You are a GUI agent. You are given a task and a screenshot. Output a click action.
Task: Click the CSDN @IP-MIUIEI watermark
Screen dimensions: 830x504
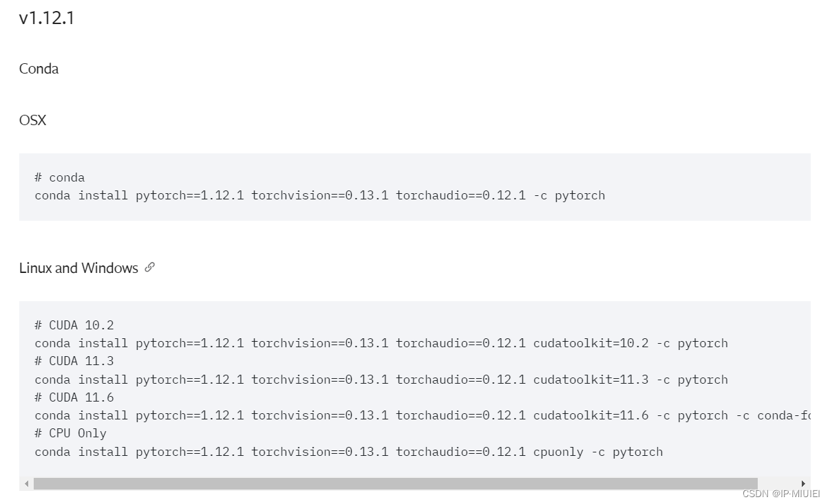[781, 494]
